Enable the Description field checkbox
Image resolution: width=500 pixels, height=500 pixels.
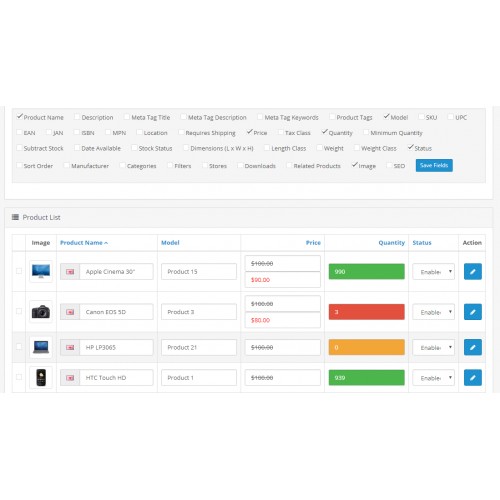[77, 117]
